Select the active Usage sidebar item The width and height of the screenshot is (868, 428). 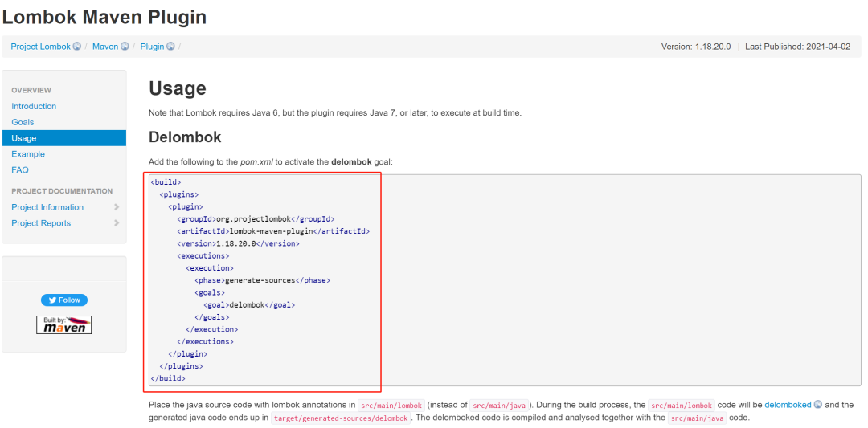(x=64, y=138)
